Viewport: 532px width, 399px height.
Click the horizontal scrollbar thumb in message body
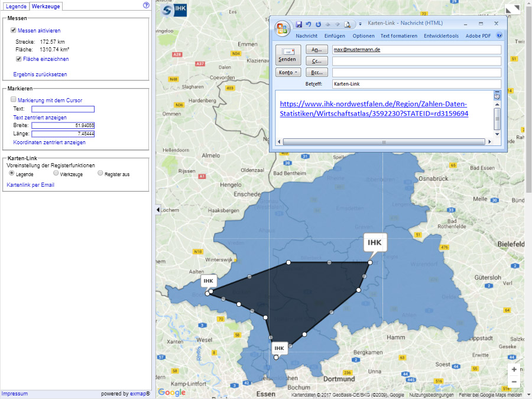384,142
